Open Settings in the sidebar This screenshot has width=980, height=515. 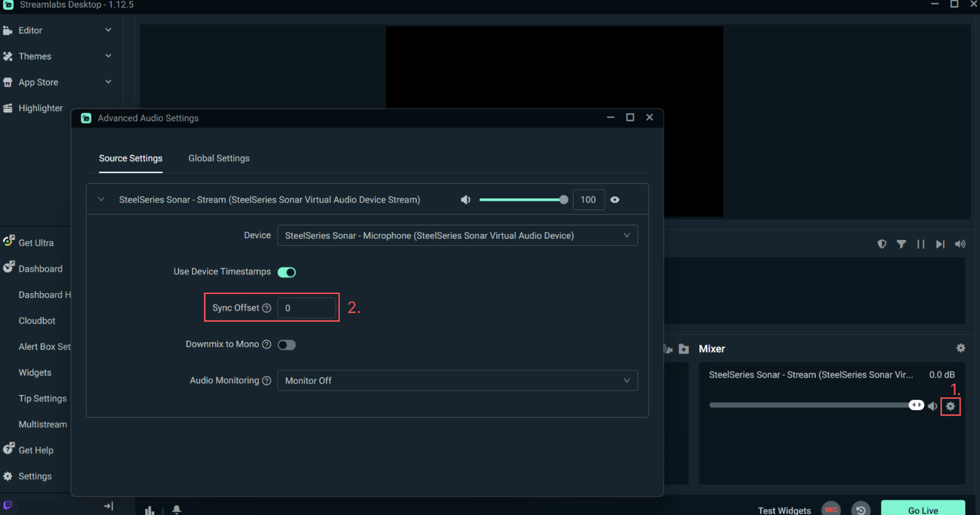pyautogui.click(x=35, y=476)
